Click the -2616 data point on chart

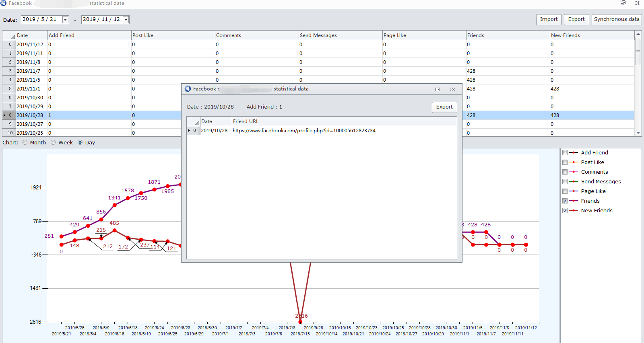pos(300,322)
